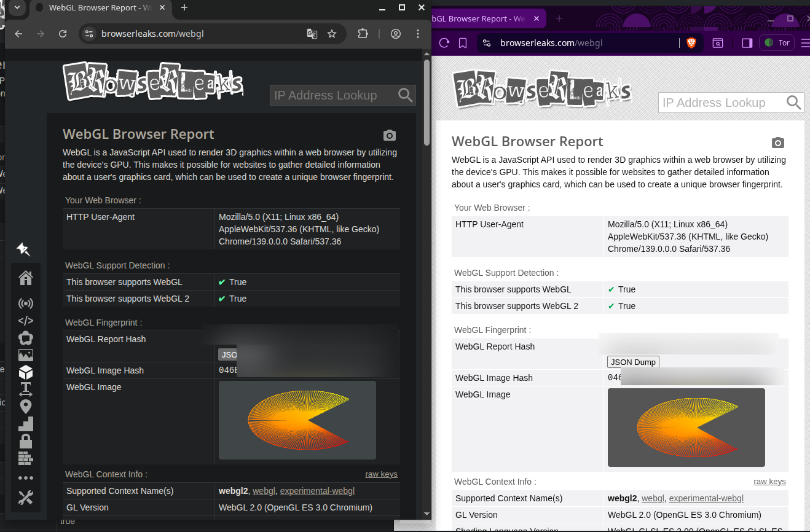This screenshot has width=810, height=532.
Task: Click the BrowserLeaks logo in Brave
Action: pyautogui.click(x=542, y=89)
